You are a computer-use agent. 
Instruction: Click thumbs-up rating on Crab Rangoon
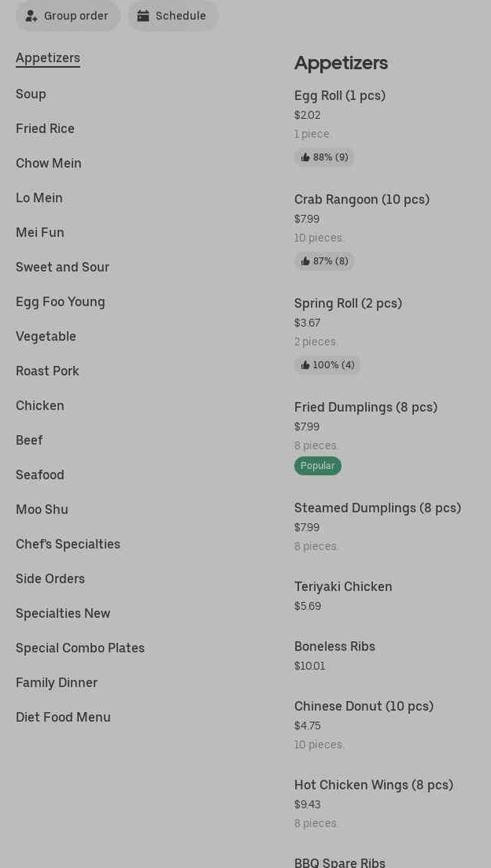324,261
